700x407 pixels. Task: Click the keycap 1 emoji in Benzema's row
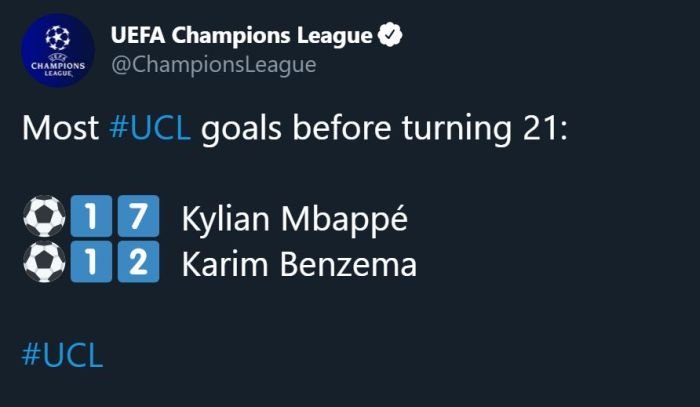pyautogui.click(x=91, y=262)
